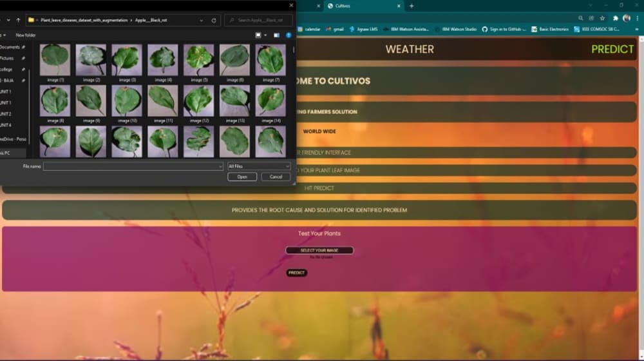Bookmark this page with star icon
The image size is (644, 361).
coord(602,18)
